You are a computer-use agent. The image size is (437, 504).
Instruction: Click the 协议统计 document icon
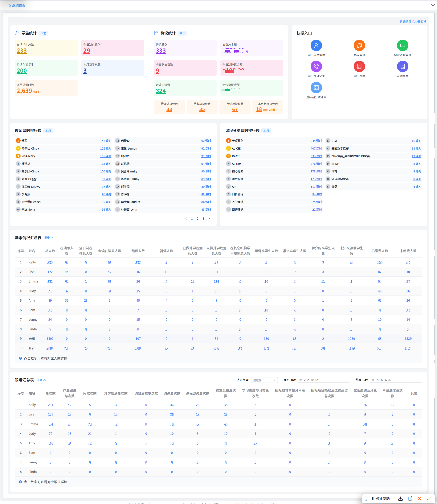(x=156, y=33)
